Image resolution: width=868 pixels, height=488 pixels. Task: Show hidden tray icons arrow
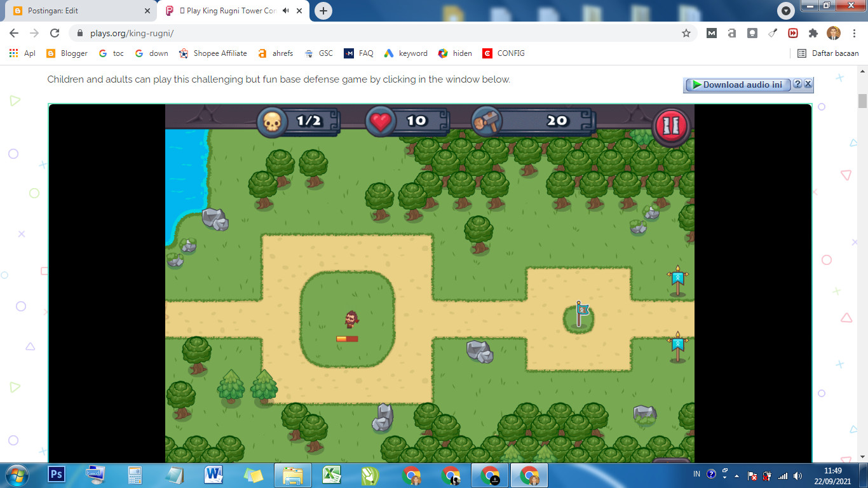737,475
